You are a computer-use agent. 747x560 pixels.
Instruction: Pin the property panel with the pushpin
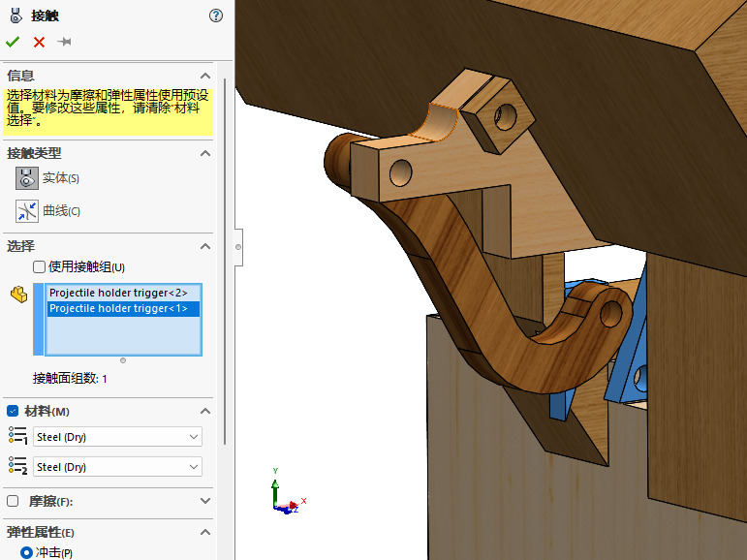click(65, 42)
